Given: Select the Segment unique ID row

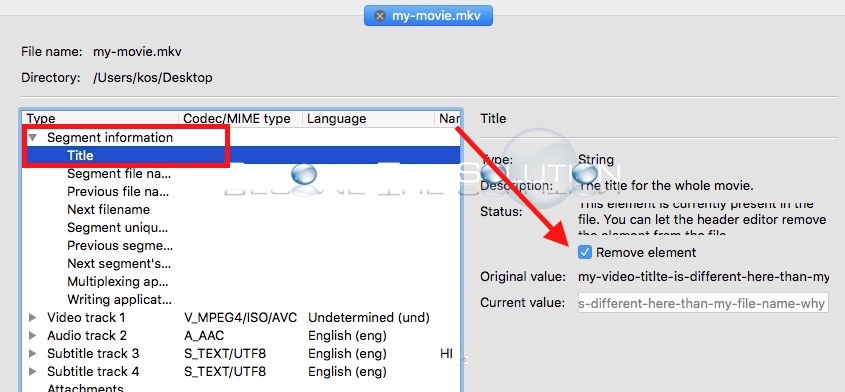Looking at the screenshot, I should [241, 228].
